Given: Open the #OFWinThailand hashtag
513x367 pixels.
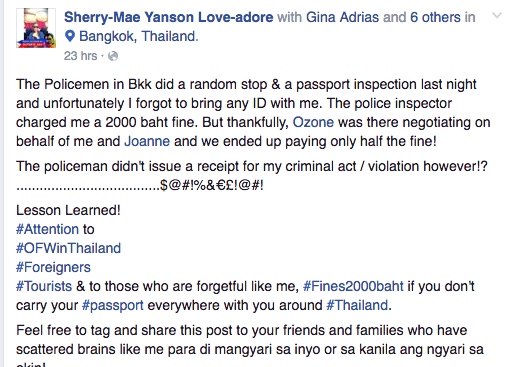Looking at the screenshot, I should point(68,248).
